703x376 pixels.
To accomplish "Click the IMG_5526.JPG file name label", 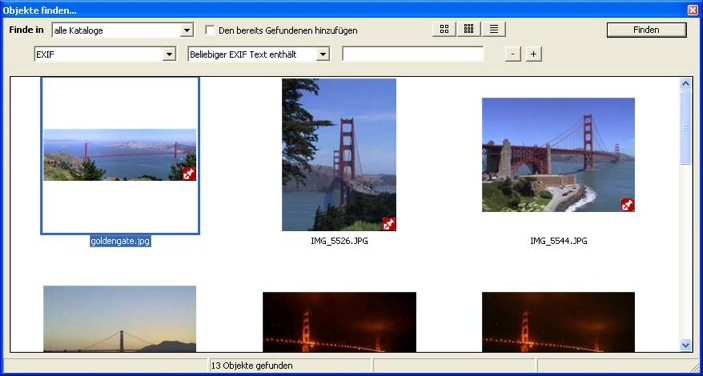I will [339, 241].
